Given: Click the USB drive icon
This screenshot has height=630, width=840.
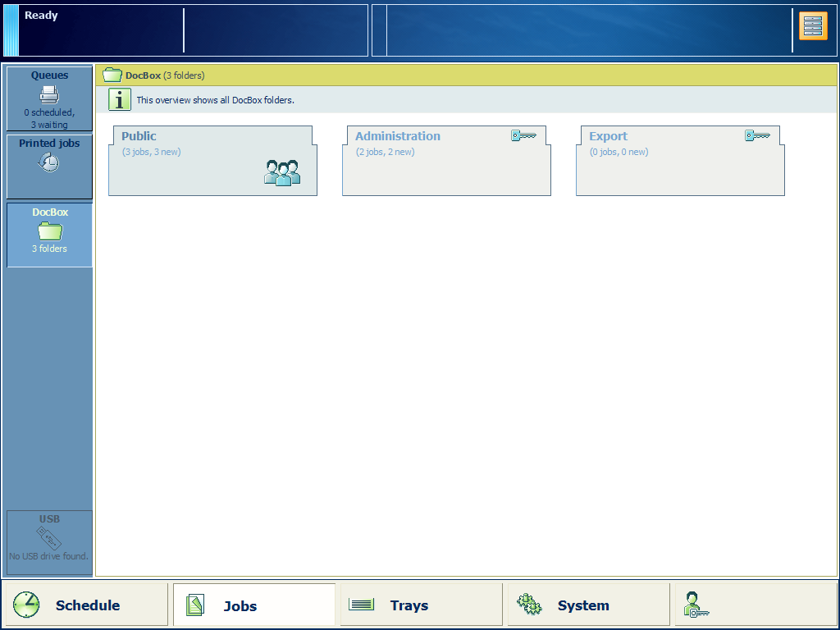Looking at the screenshot, I should 48,538.
